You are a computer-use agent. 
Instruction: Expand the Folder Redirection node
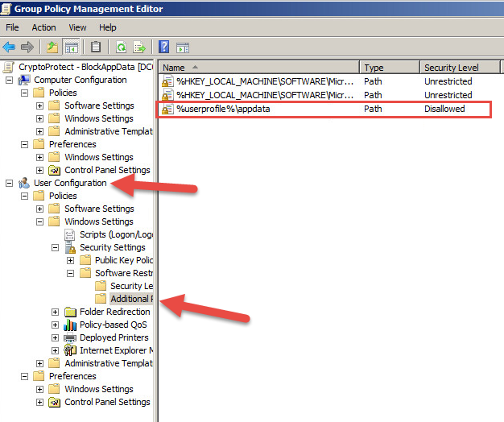tap(56, 312)
